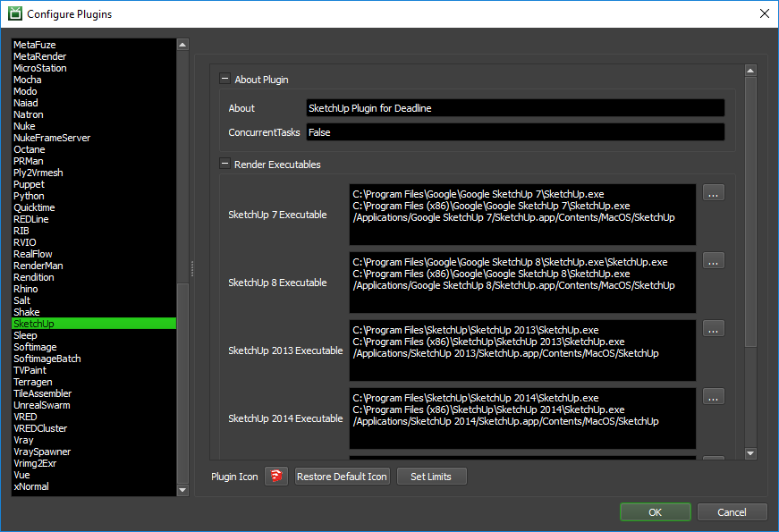Select Salt plugin
Screen dimensions: 779x532
coord(94,300)
